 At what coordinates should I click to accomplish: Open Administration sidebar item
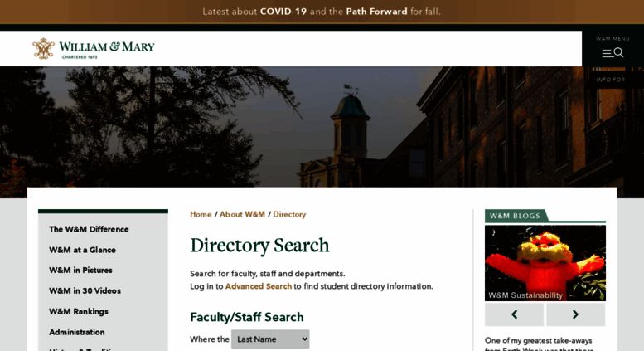(77, 332)
